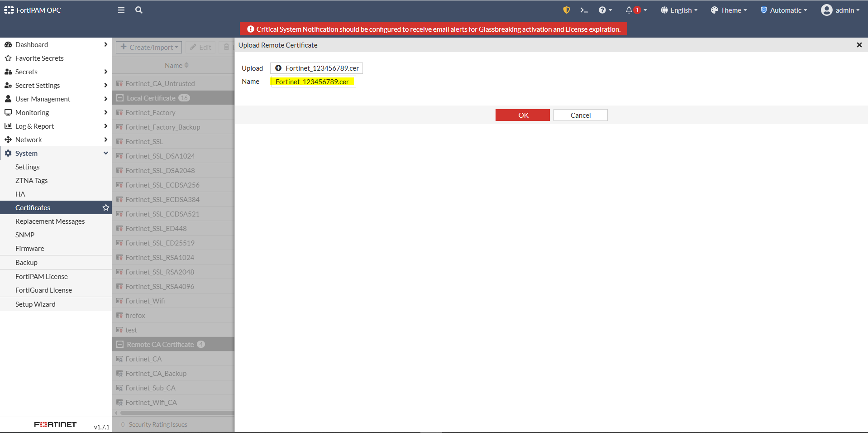Click the security shield icon in header
Screen dimensions: 868x433
click(x=566, y=10)
